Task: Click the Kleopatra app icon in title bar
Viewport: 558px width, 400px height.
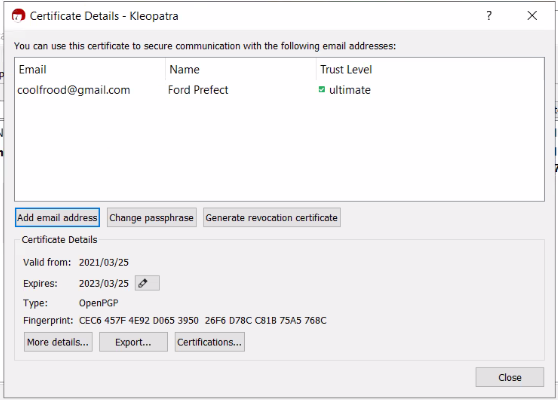Action: pos(18,16)
